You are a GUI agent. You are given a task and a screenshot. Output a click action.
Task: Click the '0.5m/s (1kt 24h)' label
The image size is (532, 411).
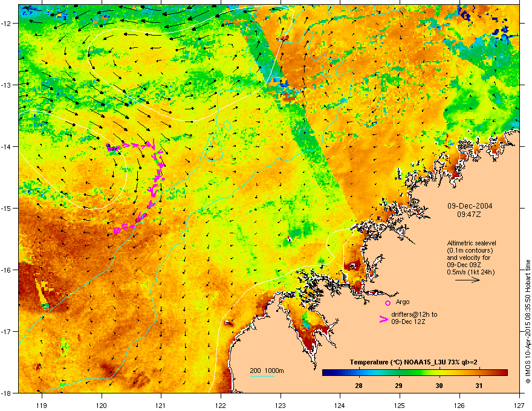[470, 272]
